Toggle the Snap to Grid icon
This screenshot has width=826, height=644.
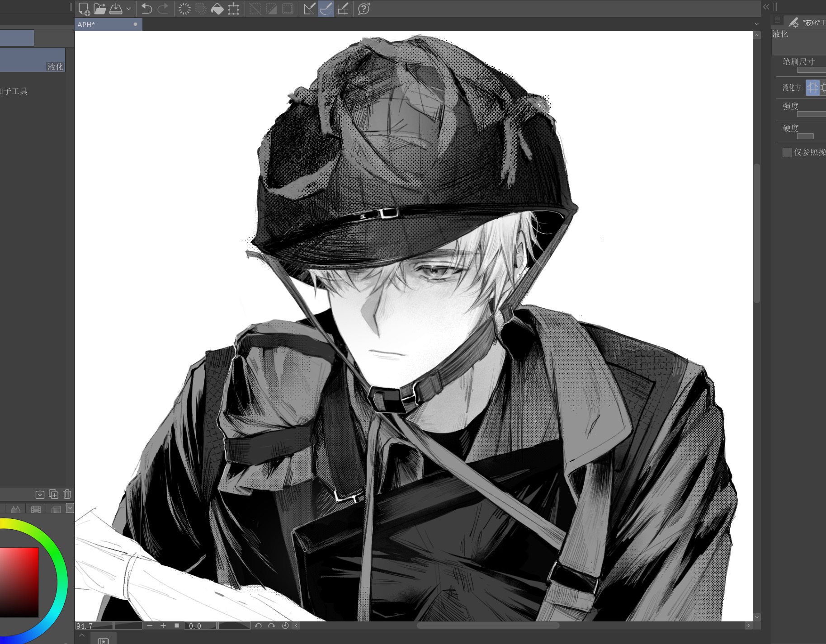(343, 9)
